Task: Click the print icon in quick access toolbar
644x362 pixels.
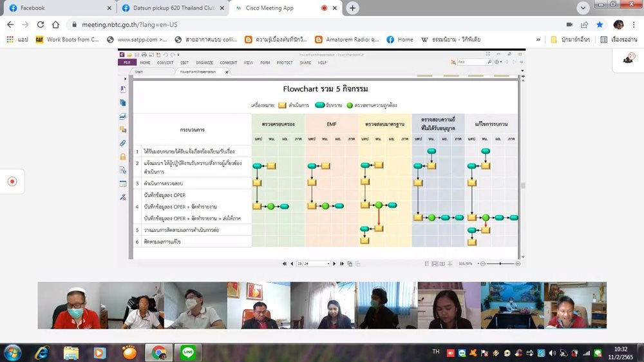Action: coord(144,55)
